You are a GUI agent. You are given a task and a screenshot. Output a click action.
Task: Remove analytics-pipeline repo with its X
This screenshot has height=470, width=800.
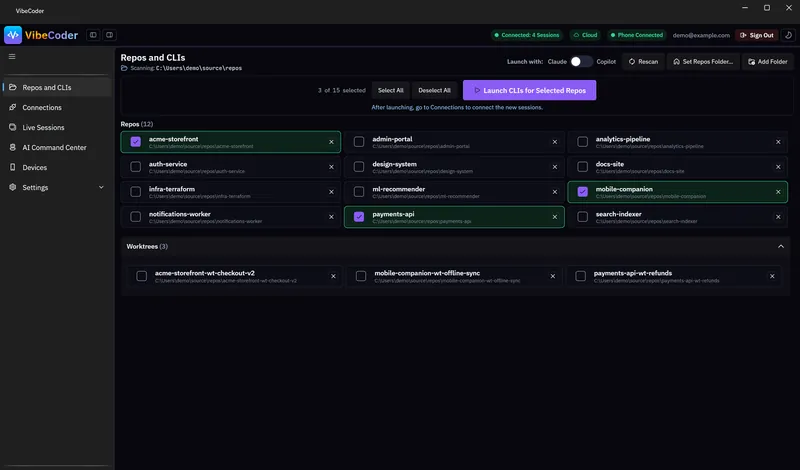[778, 142]
